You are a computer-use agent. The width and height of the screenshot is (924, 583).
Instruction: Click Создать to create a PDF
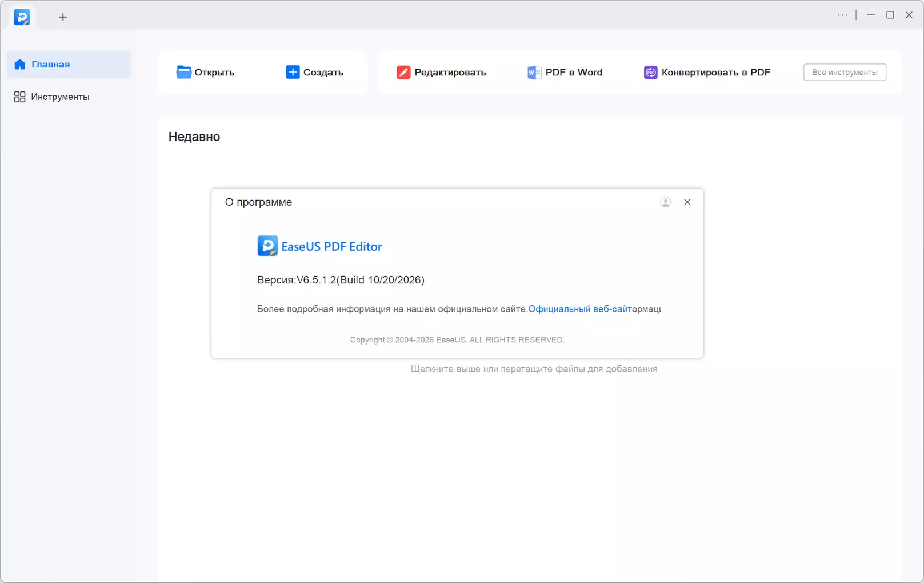click(x=314, y=72)
